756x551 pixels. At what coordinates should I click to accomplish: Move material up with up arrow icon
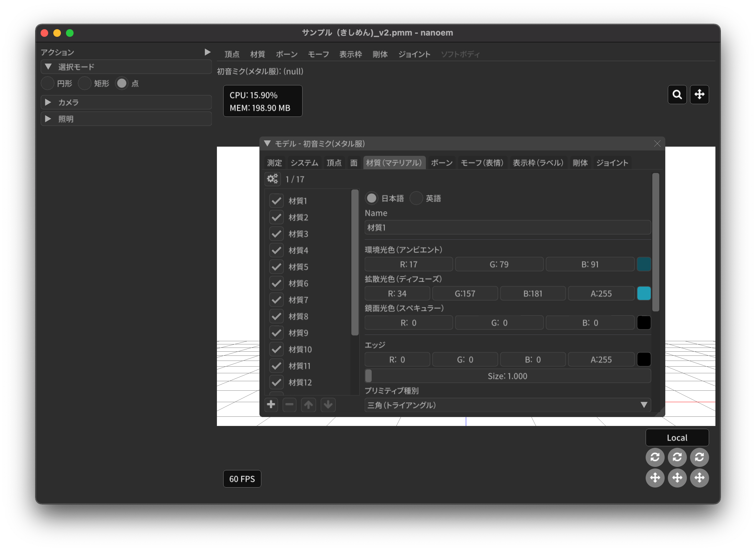coord(308,405)
